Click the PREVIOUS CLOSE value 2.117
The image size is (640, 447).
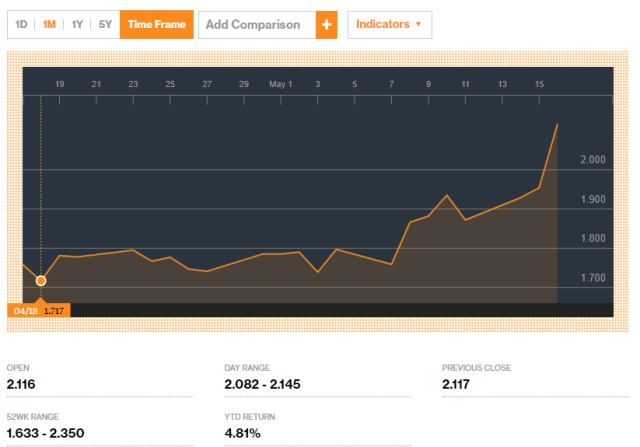(x=458, y=384)
